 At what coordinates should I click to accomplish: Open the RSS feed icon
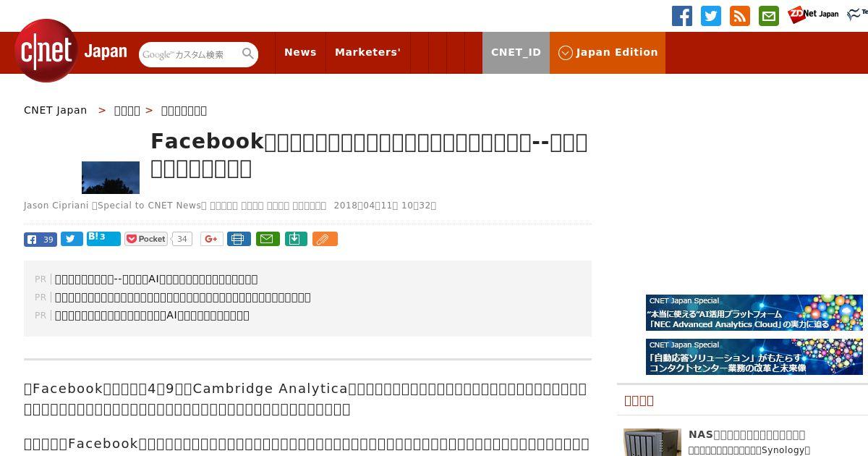[740, 16]
